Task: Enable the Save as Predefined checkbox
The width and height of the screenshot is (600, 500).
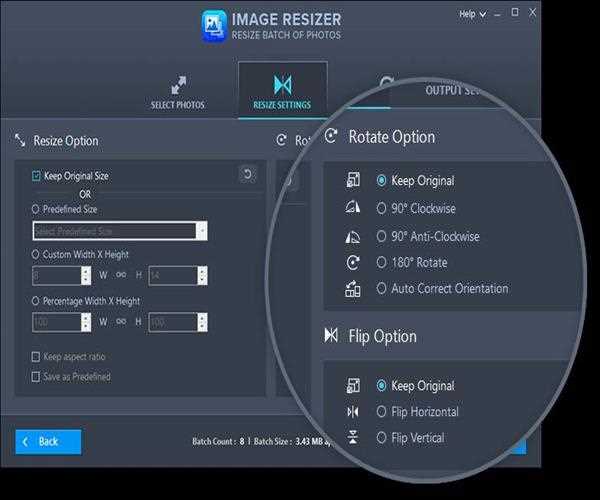Action: coord(37,377)
